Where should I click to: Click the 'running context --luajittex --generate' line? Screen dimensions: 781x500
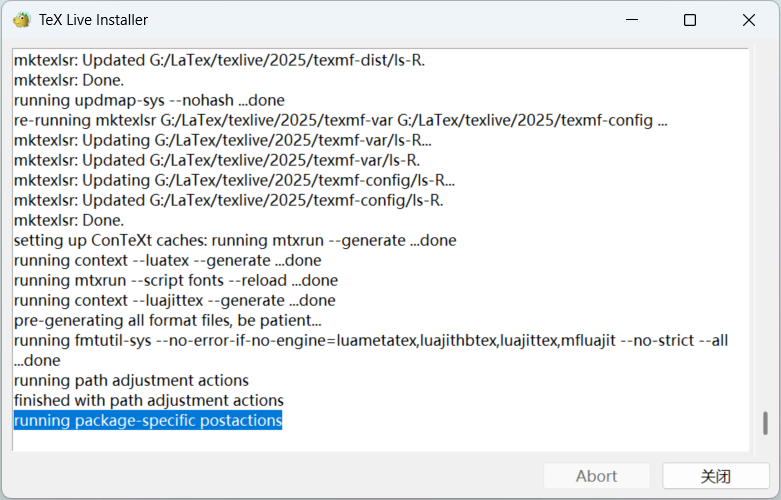(x=174, y=300)
